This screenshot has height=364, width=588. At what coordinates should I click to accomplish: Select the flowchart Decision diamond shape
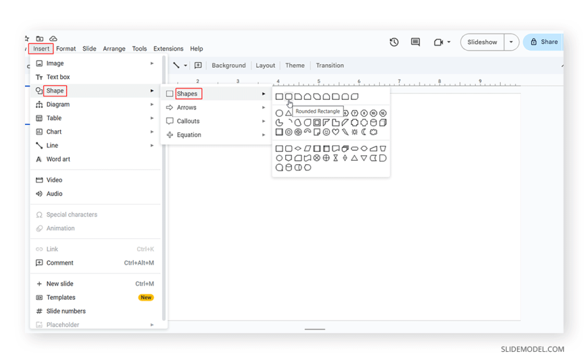pyautogui.click(x=298, y=149)
